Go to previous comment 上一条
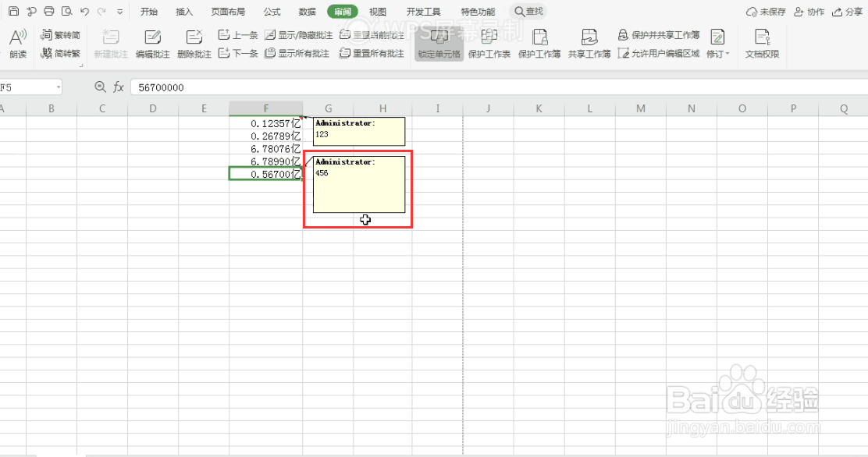868x457 pixels. click(238, 35)
